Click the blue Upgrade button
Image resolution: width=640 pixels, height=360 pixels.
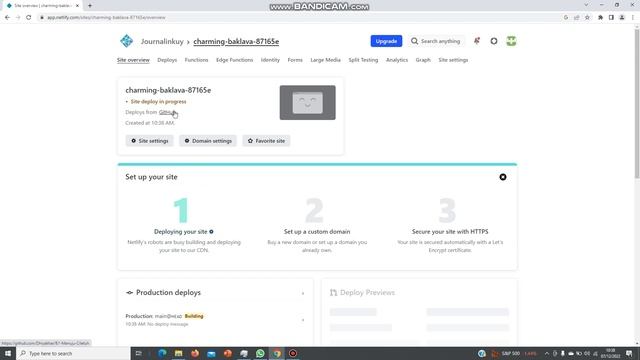[386, 41]
